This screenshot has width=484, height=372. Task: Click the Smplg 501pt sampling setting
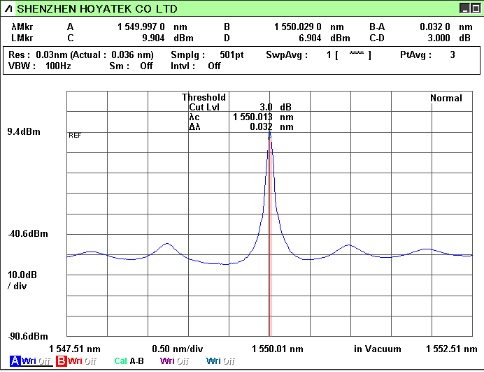[207, 55]
